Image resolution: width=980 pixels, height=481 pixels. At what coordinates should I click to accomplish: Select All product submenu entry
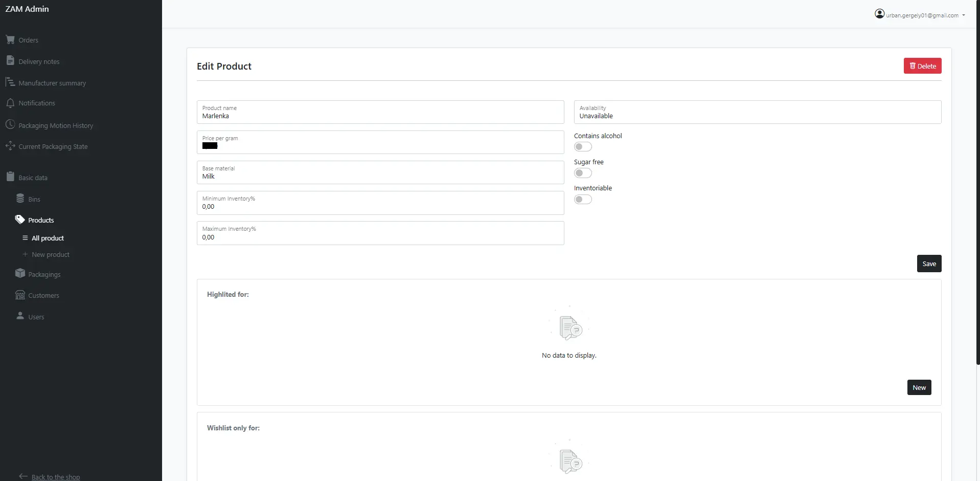click(x=48, y=238)
